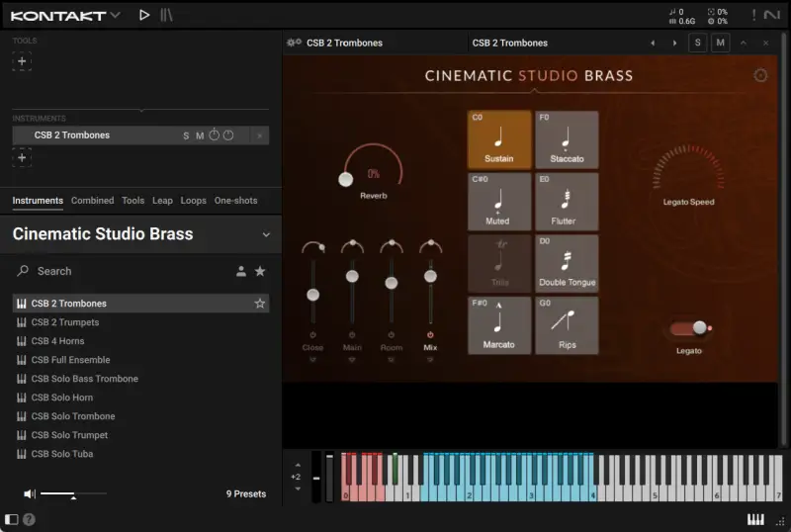Select CSB Solo Bass Trombone preset
Viewport: 791px width, 532px height.
140,379
